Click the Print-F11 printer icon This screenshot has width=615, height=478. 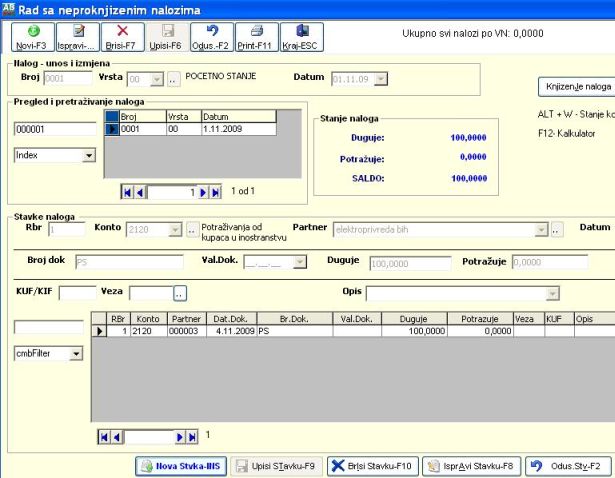[256, 32]
